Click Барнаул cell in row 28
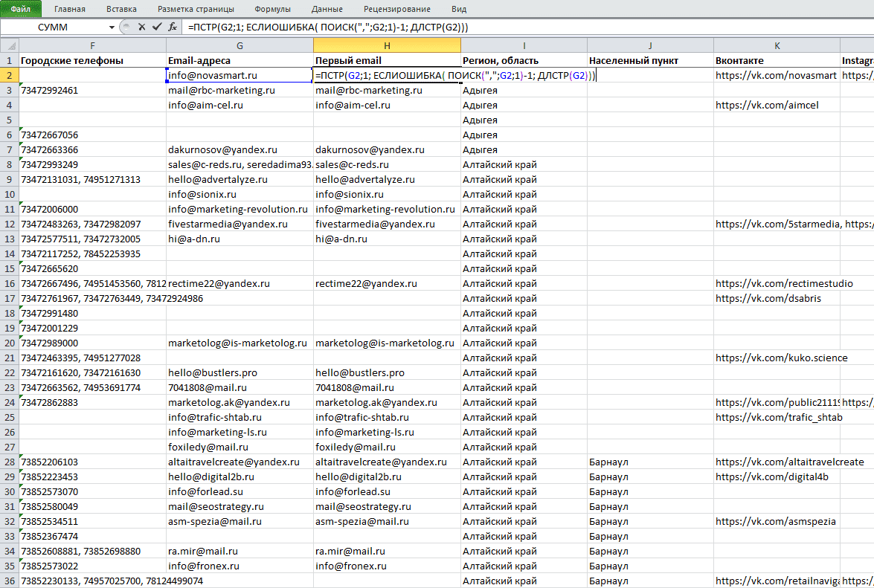 coord(651,462)
